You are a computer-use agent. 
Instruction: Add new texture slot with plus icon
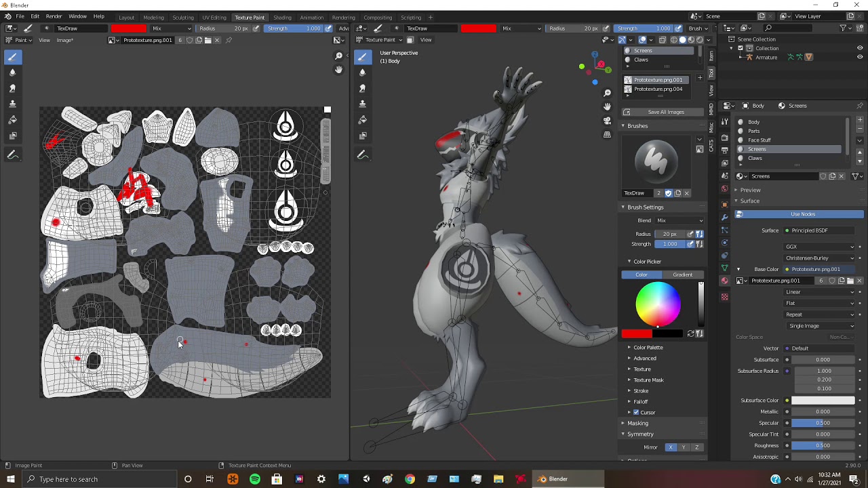click(700, 79)
